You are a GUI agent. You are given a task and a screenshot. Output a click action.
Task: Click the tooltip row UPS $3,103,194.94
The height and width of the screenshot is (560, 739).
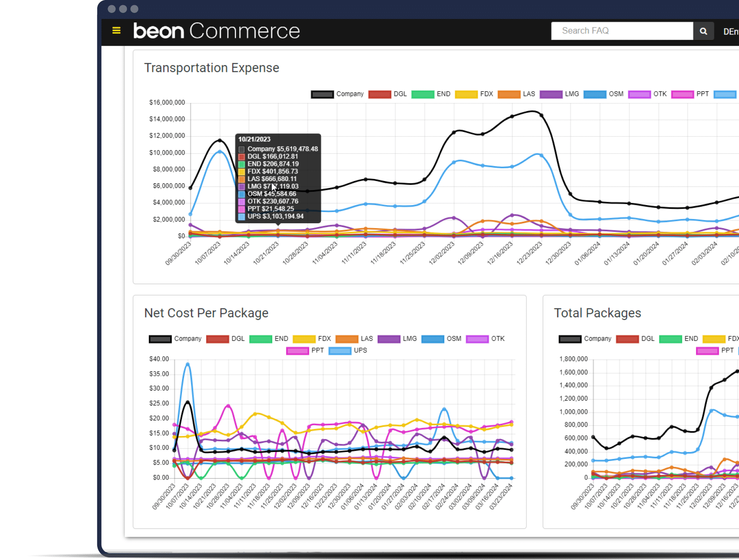point(271,216)
